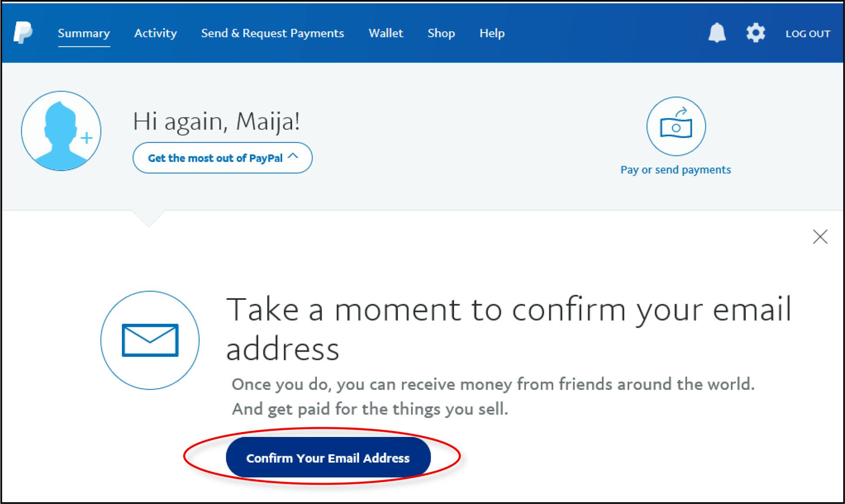Add profile photo via plus sign
Image resolution: width=845 pixels, height=504 pixels.
(x=87, y=138)
